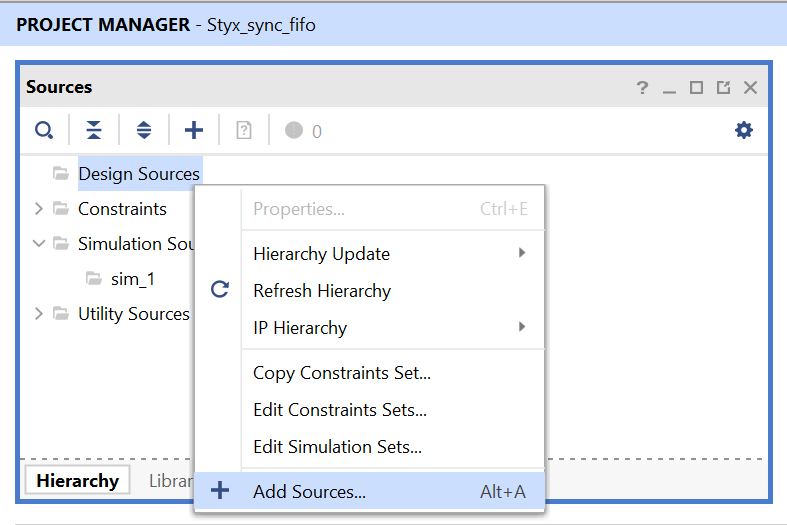Click the search icon in Sources toolbar
The width and height of the screenshot is (787, 525).
[44, 130]
